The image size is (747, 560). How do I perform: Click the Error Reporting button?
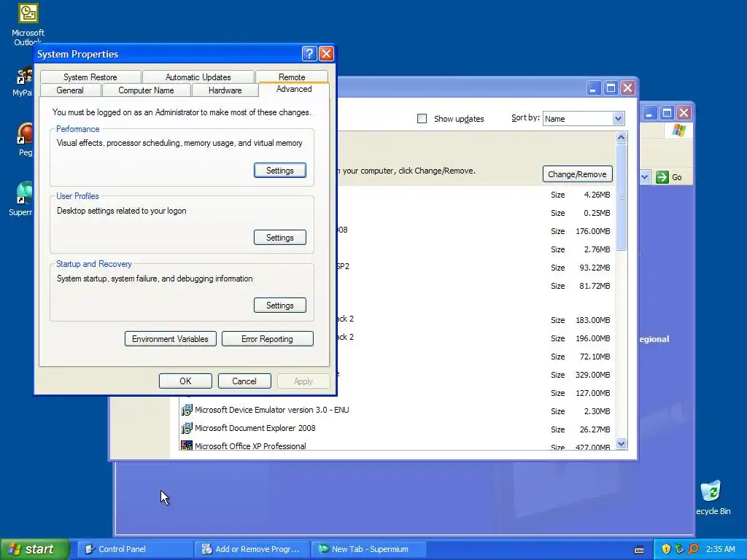pos(267,339)
